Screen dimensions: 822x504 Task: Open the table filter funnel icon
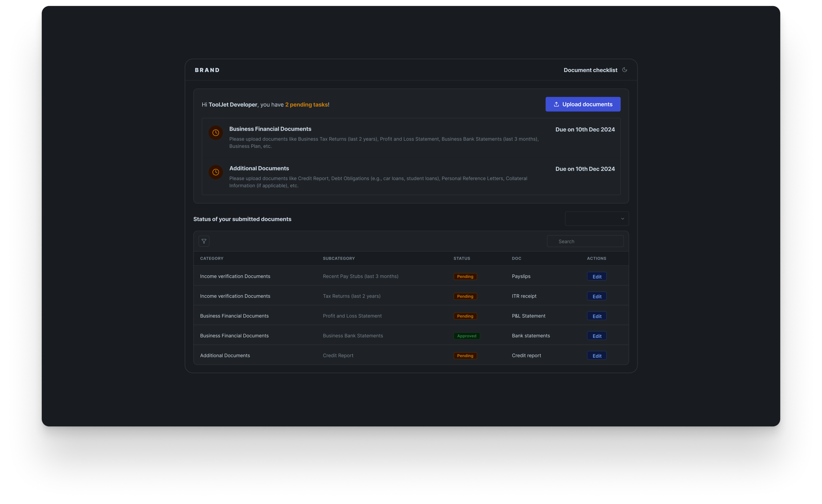(x=204, y=241)
